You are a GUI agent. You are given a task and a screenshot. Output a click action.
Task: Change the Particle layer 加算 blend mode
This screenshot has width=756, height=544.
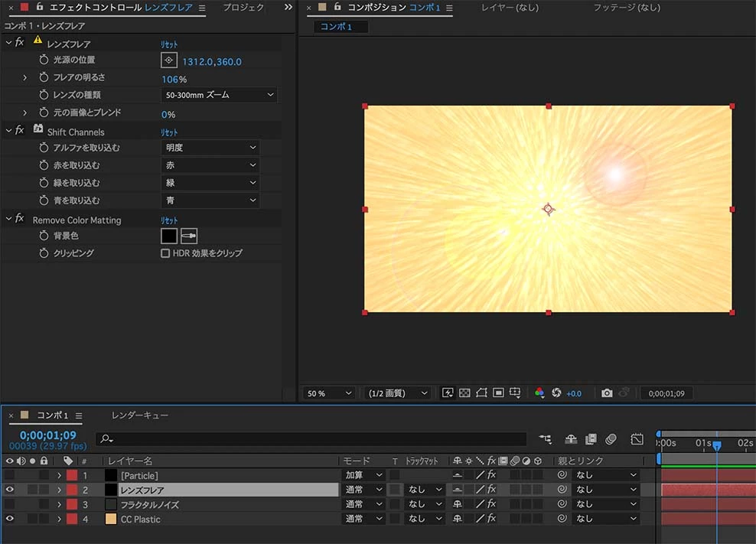click(x=363, y=475)
